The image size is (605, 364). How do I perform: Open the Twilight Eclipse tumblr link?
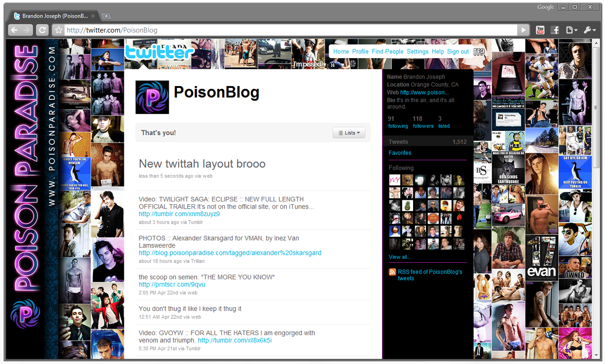179,214
